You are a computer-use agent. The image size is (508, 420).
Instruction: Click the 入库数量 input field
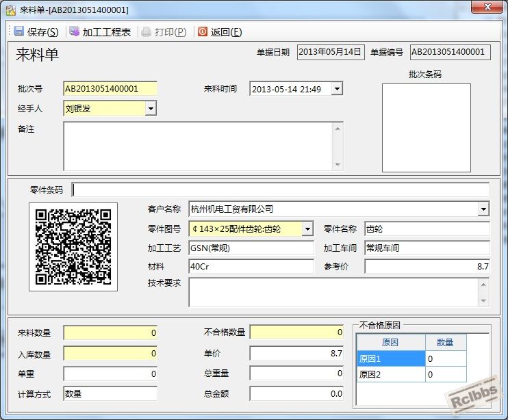tap(110, 354)
